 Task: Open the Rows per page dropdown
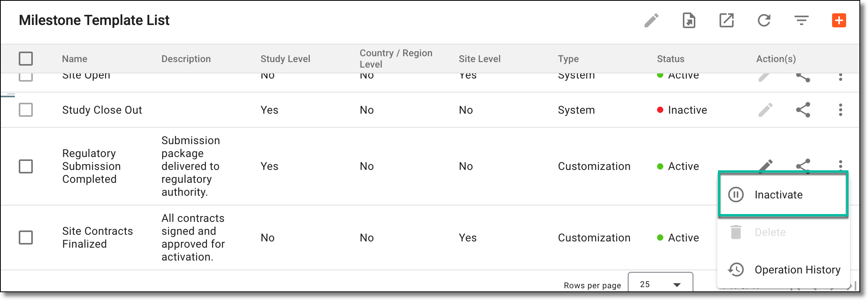coord(660,284)
